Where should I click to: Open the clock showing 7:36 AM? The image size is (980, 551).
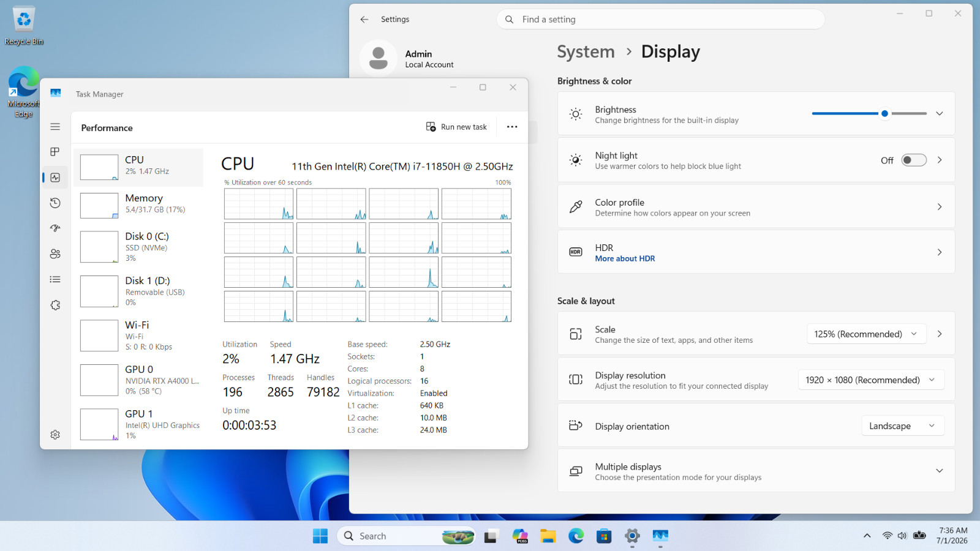click(x=952, y=536)
